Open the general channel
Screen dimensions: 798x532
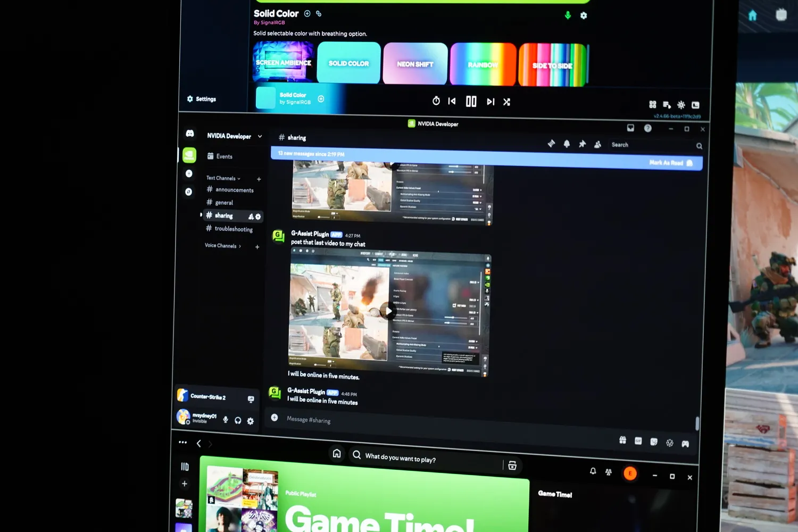pos(220,203)
